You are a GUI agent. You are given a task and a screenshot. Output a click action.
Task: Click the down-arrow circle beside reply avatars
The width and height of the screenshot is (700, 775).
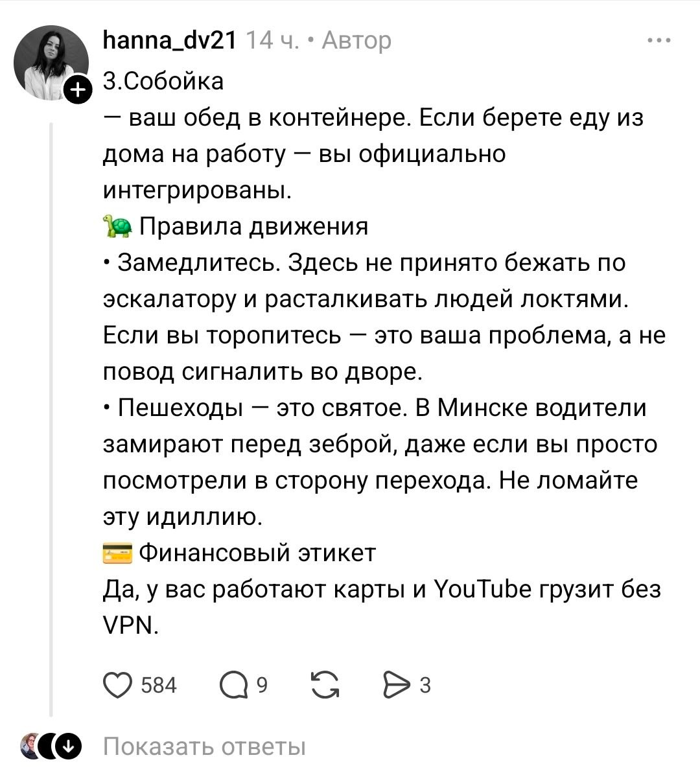point(70,746)
